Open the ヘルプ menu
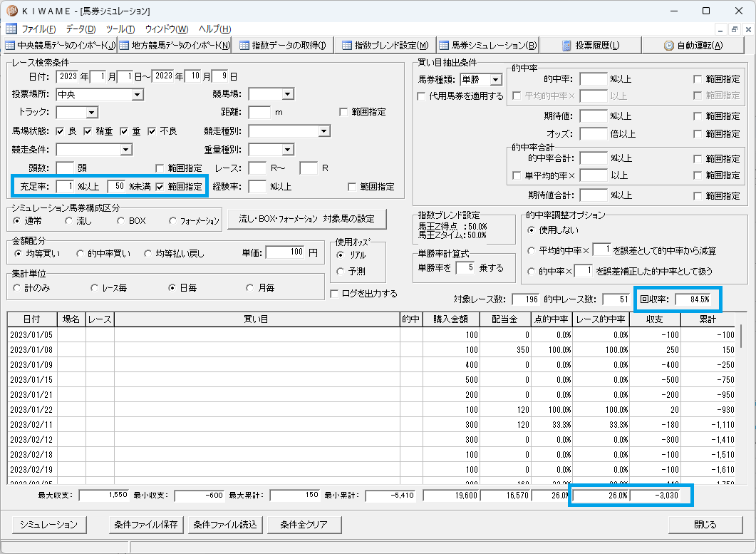Screen dimensions: 756x554 [x=214, y=29]
